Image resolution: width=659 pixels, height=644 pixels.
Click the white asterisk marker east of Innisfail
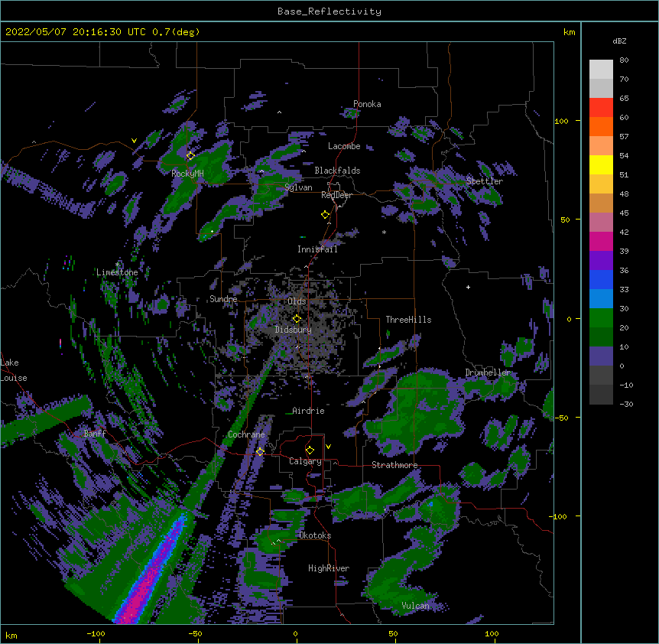384,233
